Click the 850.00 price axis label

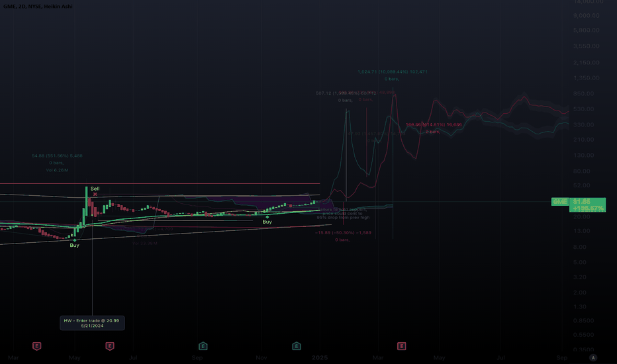click(583, 94)
